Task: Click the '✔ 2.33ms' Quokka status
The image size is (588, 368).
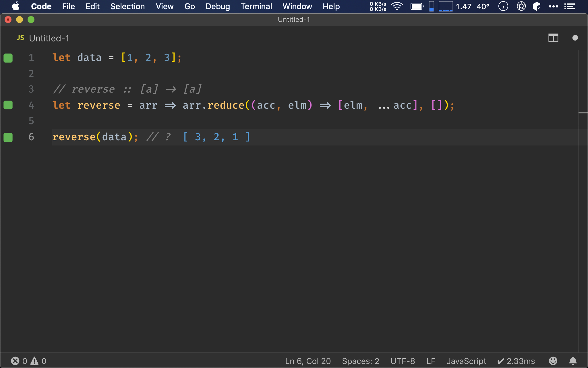Action: [x=516, y=361]
